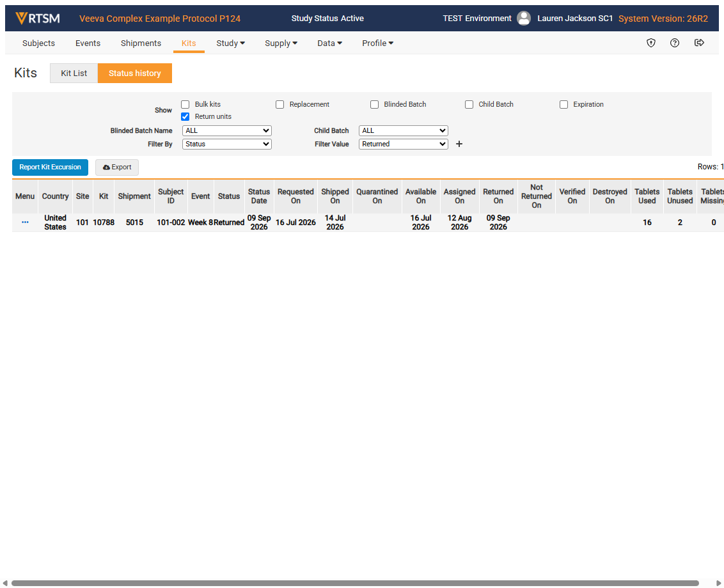724x588 pixels.
Task: Open the Filter Value dropdown
Action: (x=403, y=144)
